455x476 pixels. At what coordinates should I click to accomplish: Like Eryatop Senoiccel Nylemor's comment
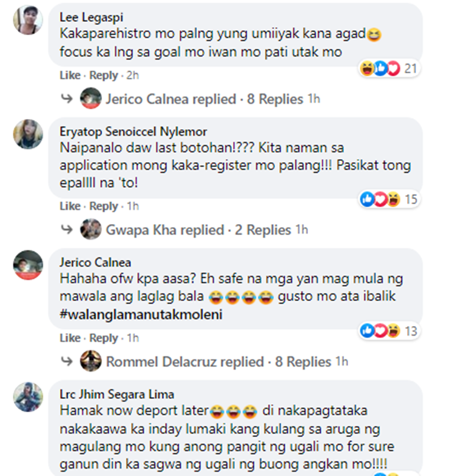click(x=70, y=206)
